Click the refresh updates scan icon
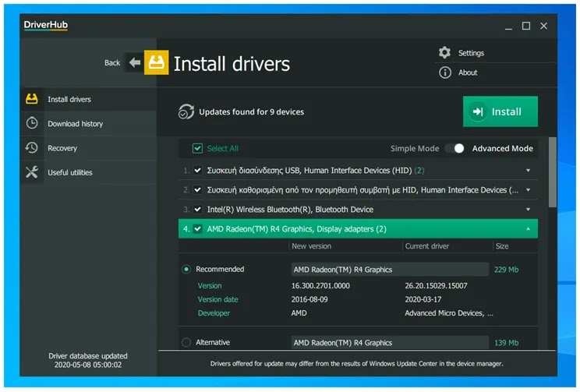The height and width of the screenshot is (392, 580). pos(186,111)
